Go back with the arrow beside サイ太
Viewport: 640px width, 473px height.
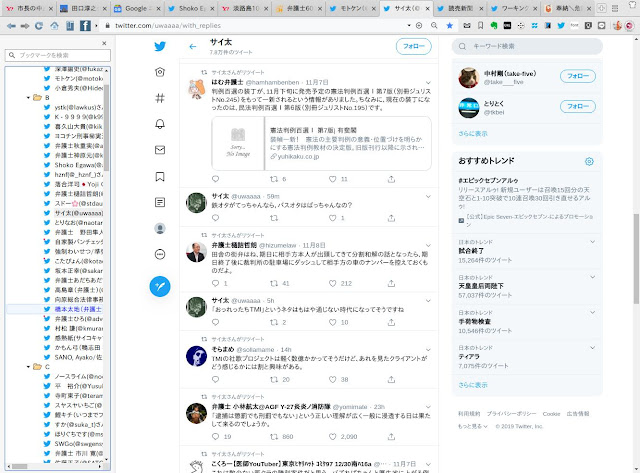pyautogui.click(x=193, y=47)
